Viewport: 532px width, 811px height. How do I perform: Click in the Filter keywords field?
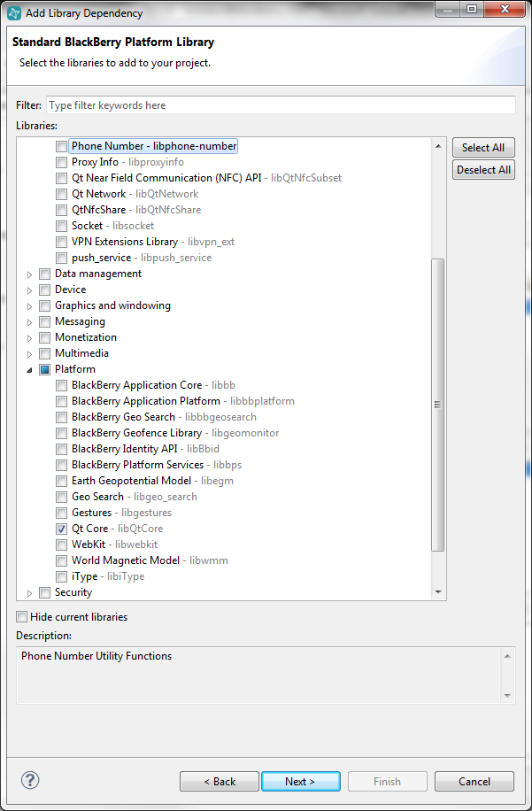pyautogui.click(x=281, y=105)
